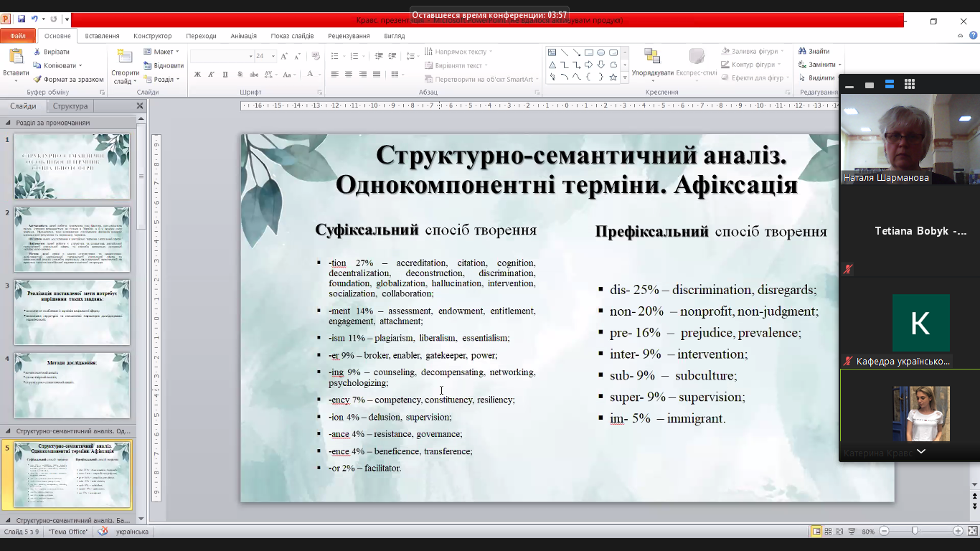Fit slide to current window icon
980x551 pixels.
[x=973, y=531]
